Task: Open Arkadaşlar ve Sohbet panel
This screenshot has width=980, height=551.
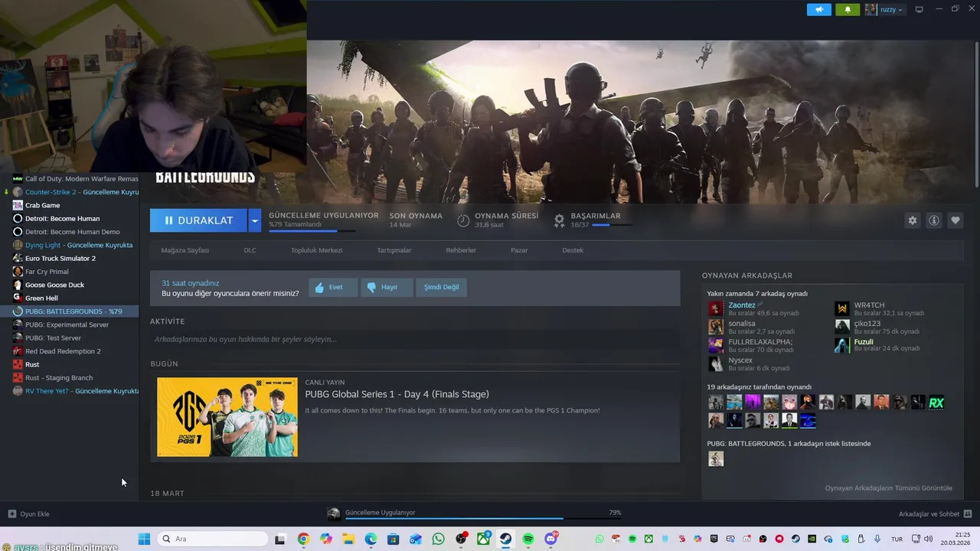Action: [x=935, y=514]
